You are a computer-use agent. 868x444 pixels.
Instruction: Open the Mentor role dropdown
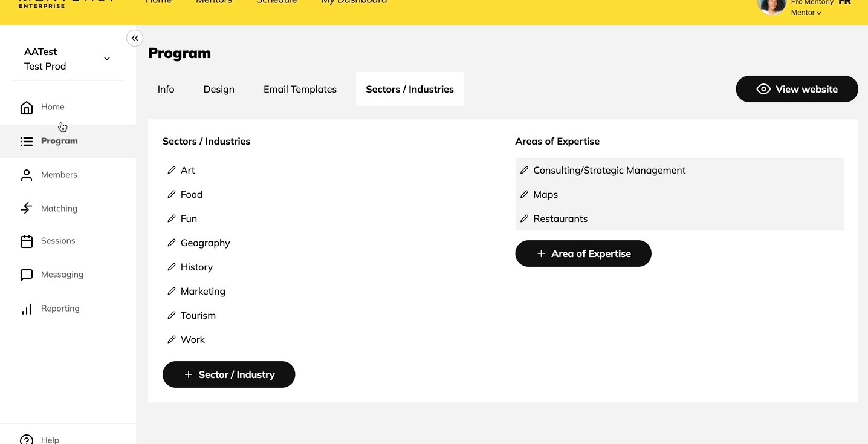tap(806, 13)
